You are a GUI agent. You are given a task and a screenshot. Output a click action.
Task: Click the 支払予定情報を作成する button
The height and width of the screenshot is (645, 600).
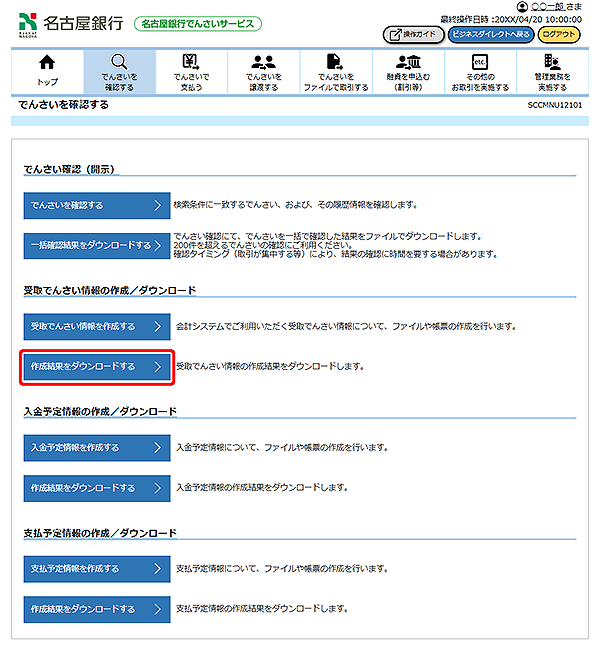(97, 568)
